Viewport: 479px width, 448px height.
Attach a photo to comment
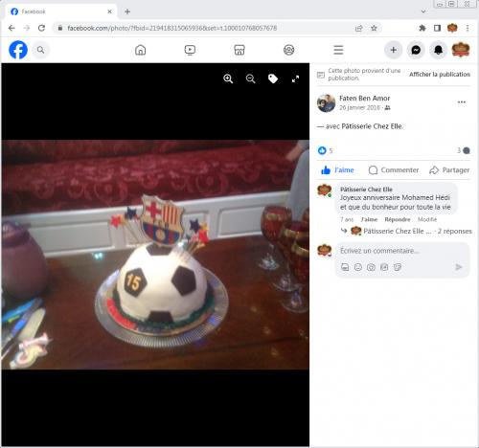371,267
